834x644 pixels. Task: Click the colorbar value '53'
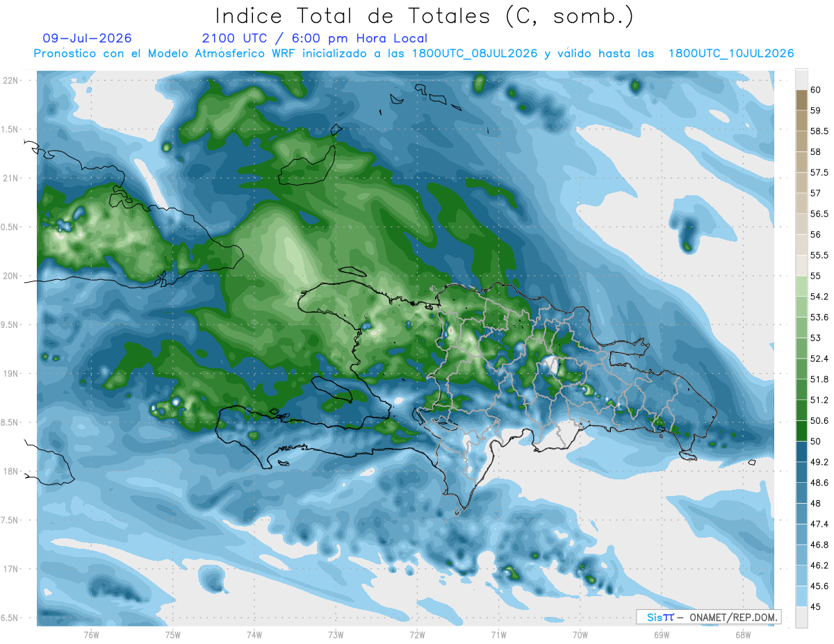click(816, 338)
